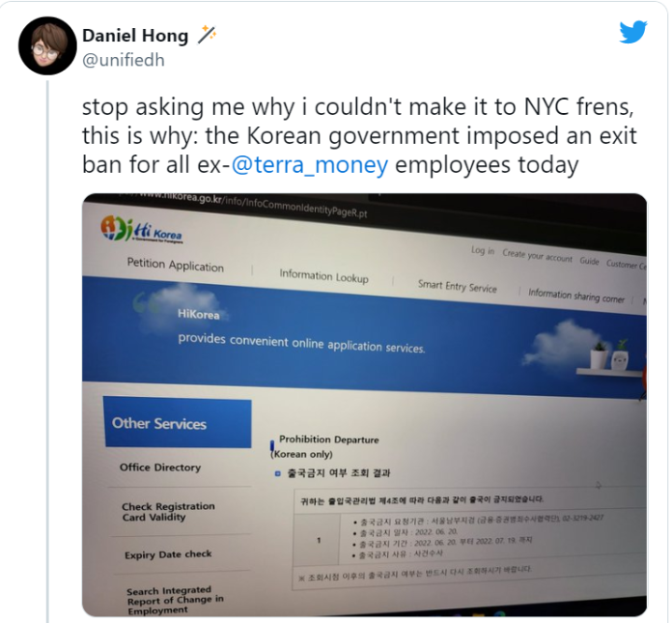Click Create your account
The height and width of the screenshot is (623, 672).
(x=537, y=256)
